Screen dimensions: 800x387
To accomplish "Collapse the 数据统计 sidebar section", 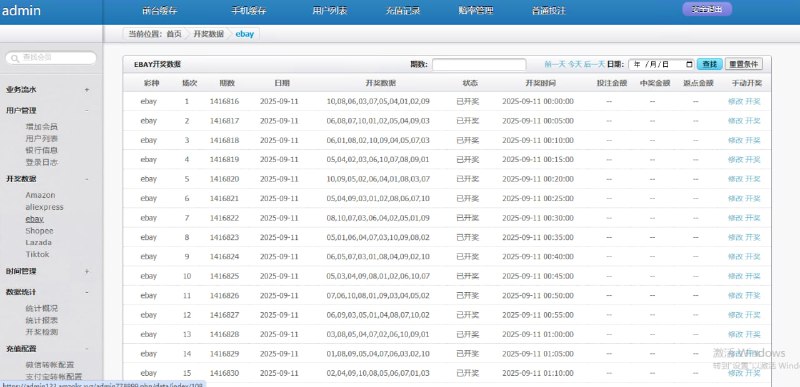I will click(87, 292).
